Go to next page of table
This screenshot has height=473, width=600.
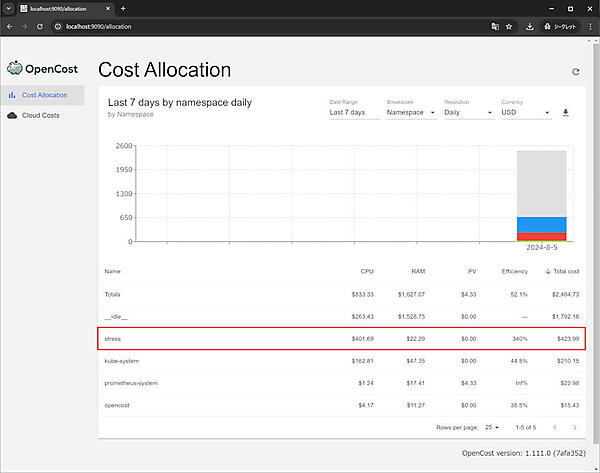click(x=573, y=427)
